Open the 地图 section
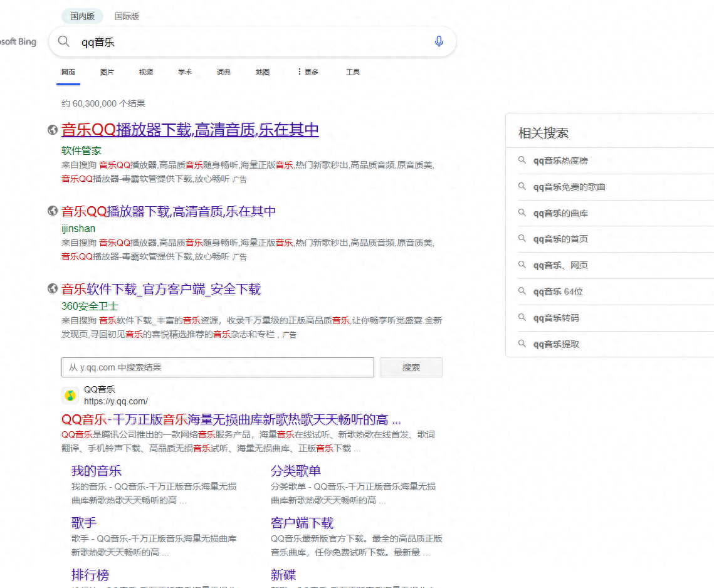Screen dimensions: 714x588 [262, 71]
